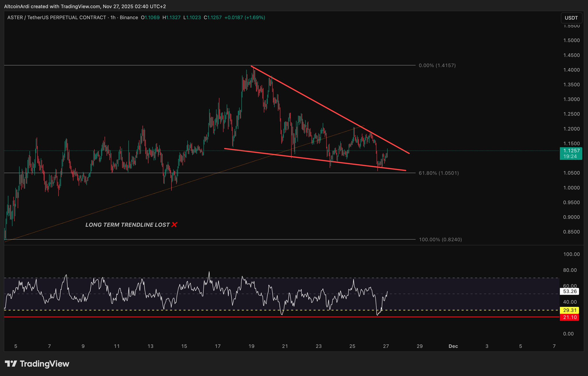Select the LONG TERM TRENDLINE LOST text

[127, 225]
